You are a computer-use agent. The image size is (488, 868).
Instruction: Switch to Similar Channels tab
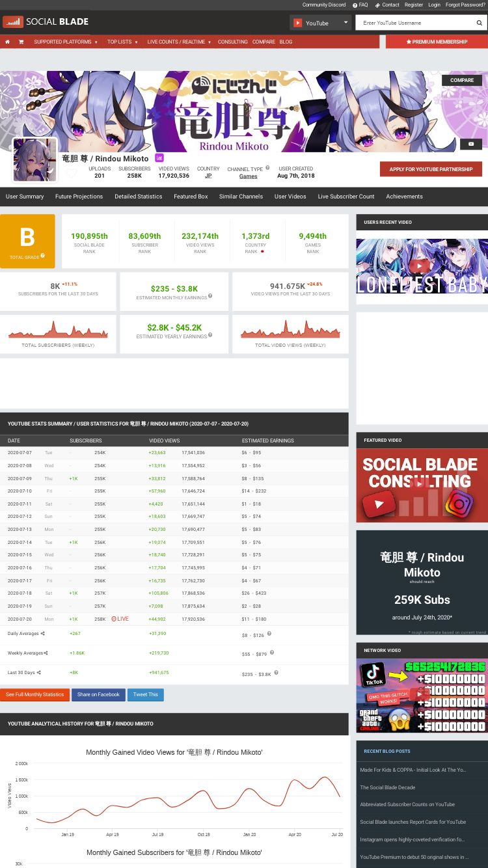click(x=241, y=197)
